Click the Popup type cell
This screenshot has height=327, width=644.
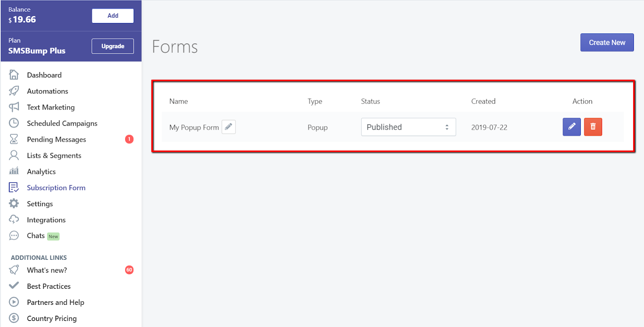tap(318, 127)
